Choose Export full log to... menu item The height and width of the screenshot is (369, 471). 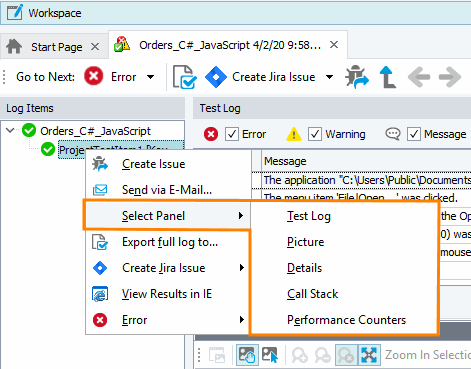coord(168,242)
